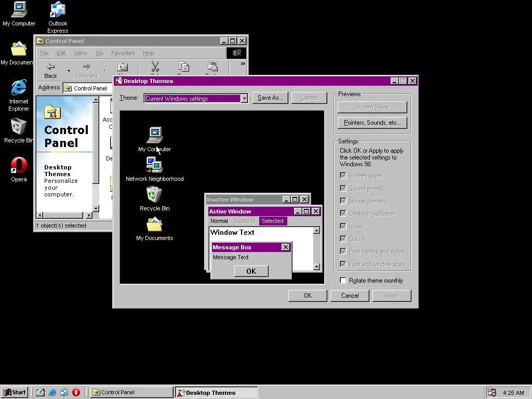Open Favorites menu in Control Panel
Screen dimensions: 532x399
[123, 54]
